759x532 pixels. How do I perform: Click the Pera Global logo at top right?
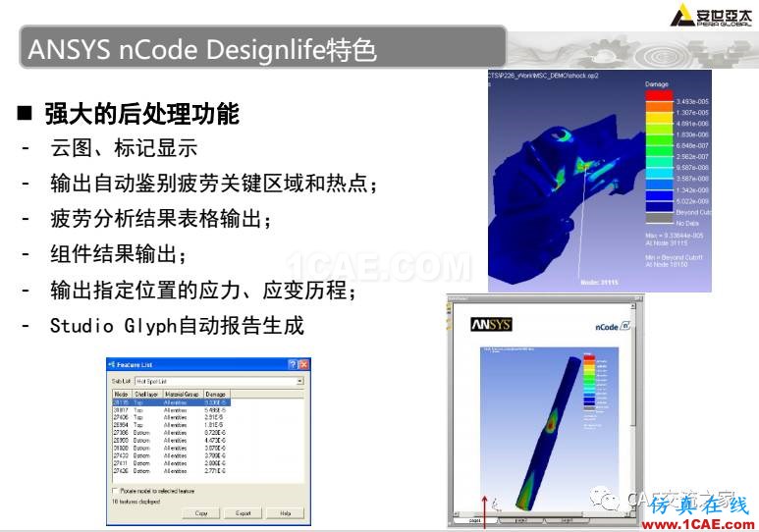pos(711,16)
